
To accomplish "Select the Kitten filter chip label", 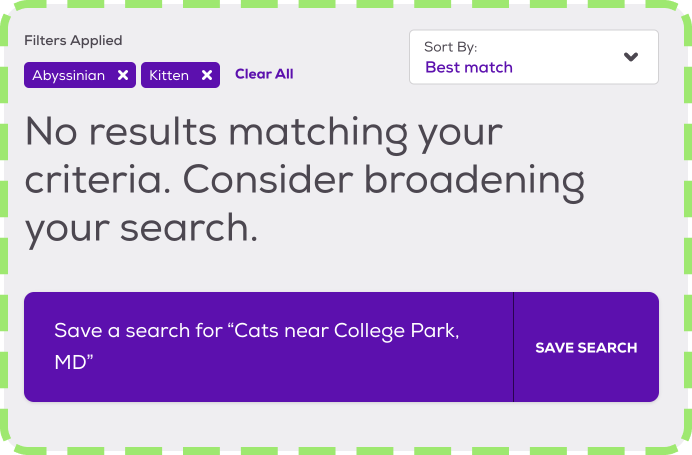I will [x=169, y=75].
